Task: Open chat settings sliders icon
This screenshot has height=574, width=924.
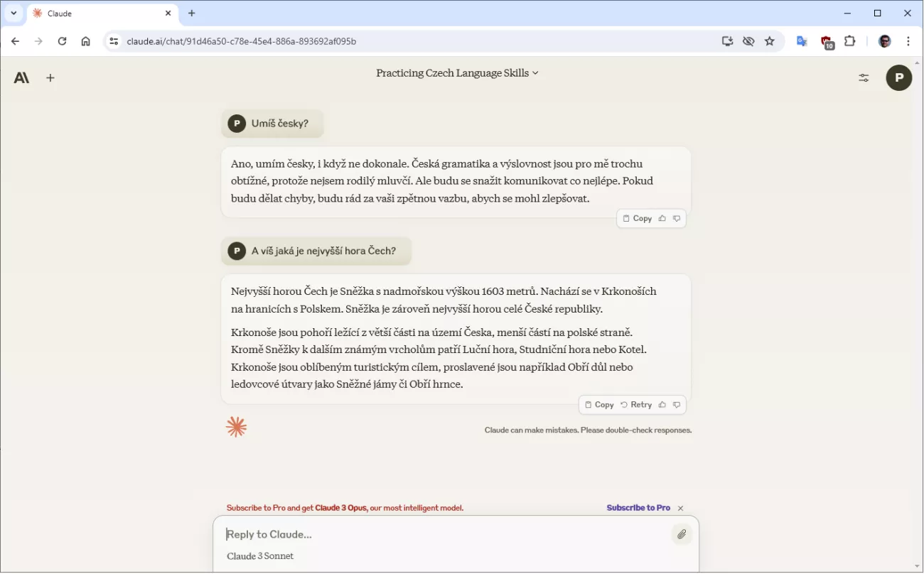Action: (864, 78)
